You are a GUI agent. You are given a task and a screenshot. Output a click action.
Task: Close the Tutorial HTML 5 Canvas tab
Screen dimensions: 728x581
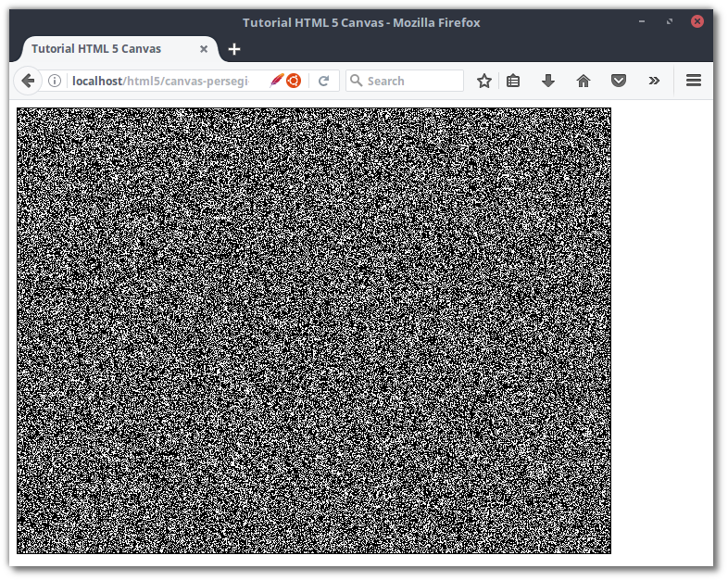[204, 49]
